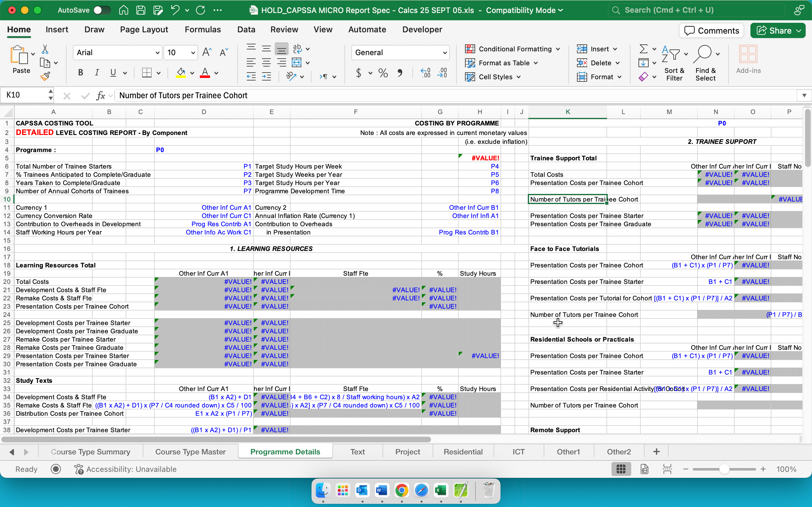This screenshot has width=812, height=507.
Task: Click the Insert Function fx icon
Action: [x=100, y=96]
